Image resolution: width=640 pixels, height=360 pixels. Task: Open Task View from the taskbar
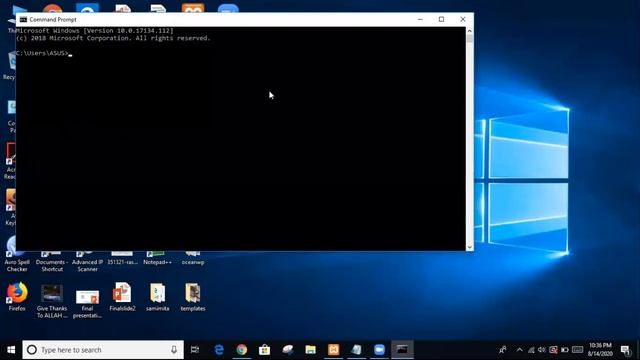coord(195,350)
